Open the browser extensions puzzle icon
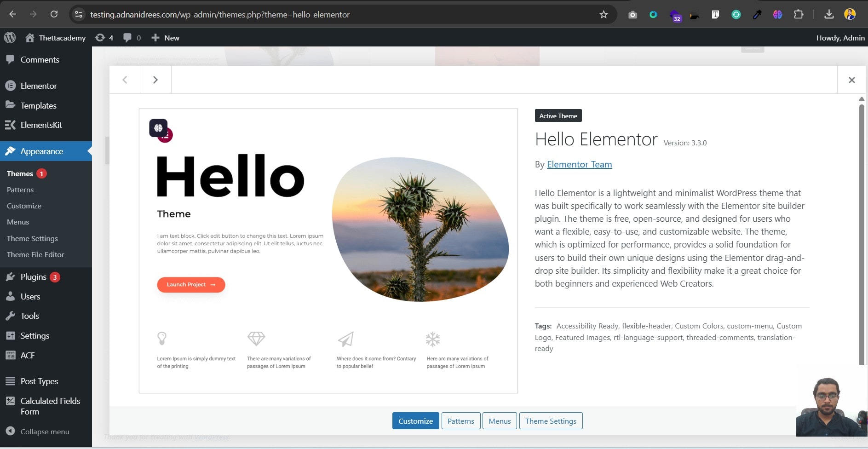Viewport: 868px width, 449px height. (x=799, y=14)
